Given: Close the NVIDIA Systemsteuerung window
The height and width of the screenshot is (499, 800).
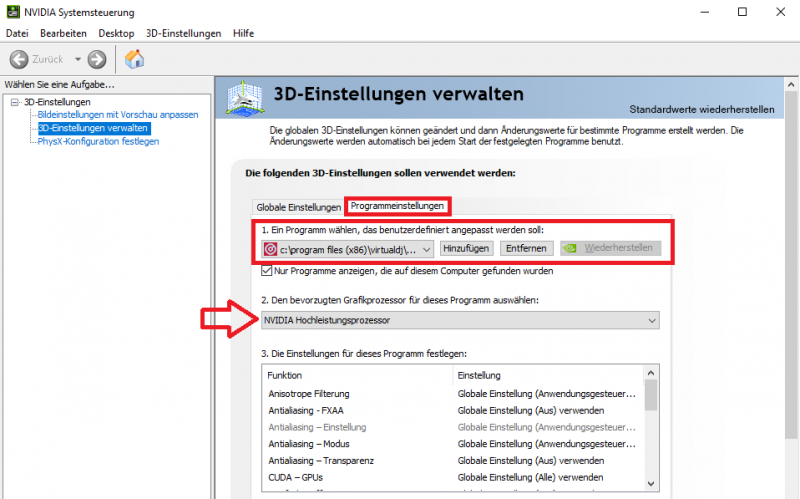Looking at the screenshot, I should tap(781, 12).
